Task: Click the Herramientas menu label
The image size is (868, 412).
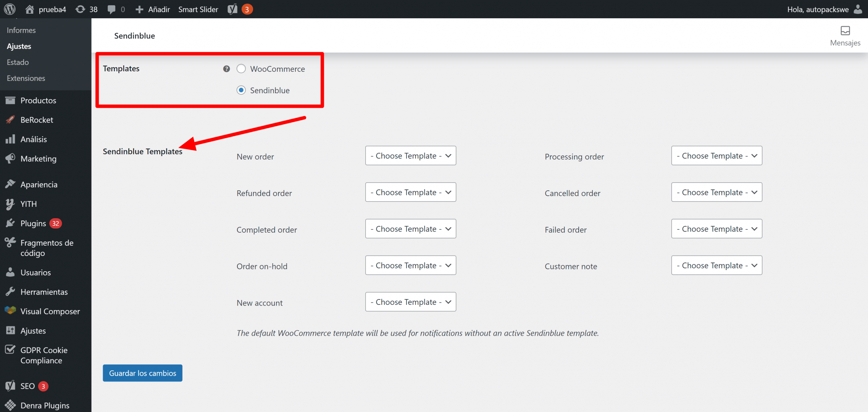Action: click(x=44, y=292)
